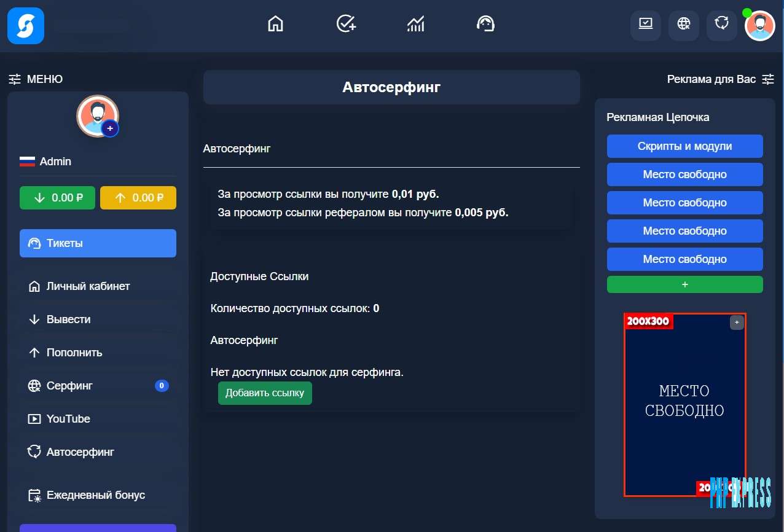The height and width of the screenshot is (532, 784).
Task: Click the 0,01 руб. reward amount
Action: coord(415,194)
